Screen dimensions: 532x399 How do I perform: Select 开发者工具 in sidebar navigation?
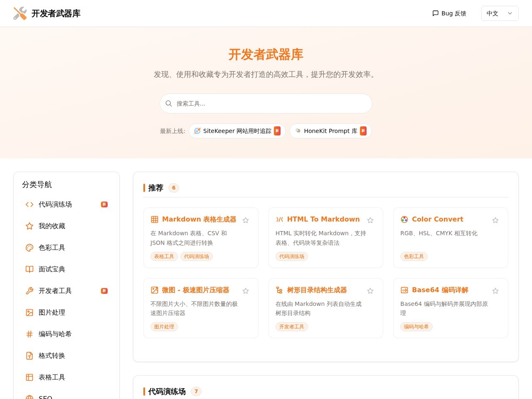[x=66, y=291]
